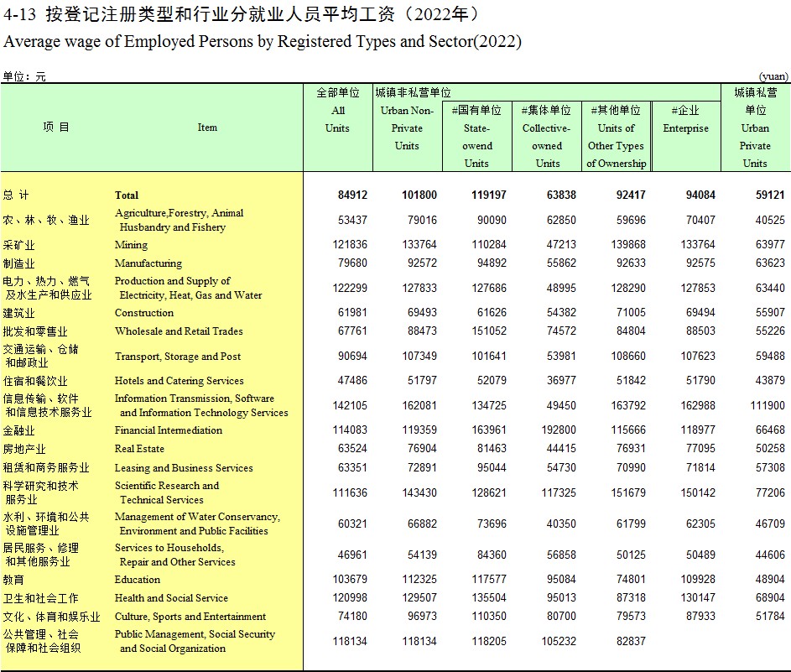Select the '金融业' row label
The image size is (791, 672).
click(x=18, y=430)
